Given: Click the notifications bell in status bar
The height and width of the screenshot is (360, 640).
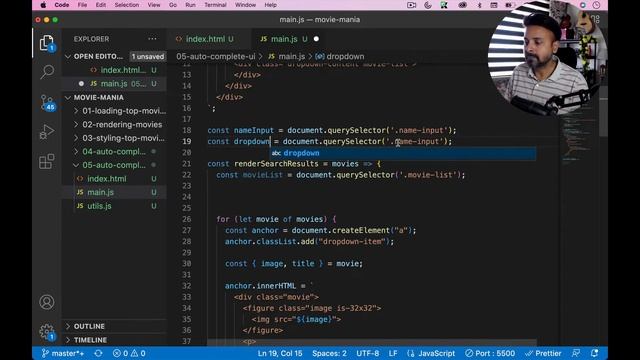Looking at the screenshot, I should [594, 353].
